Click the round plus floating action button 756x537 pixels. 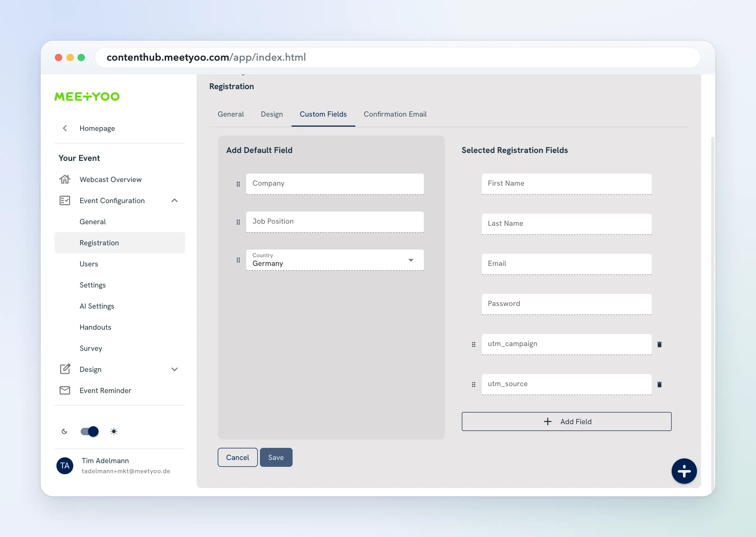coord(684,471)
